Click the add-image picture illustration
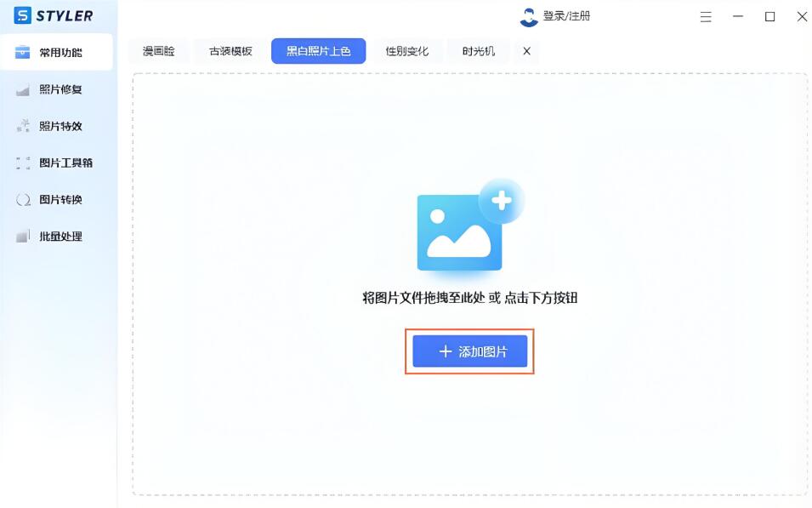This screenshot has width=812, height=508. click(x=470, y=225)
